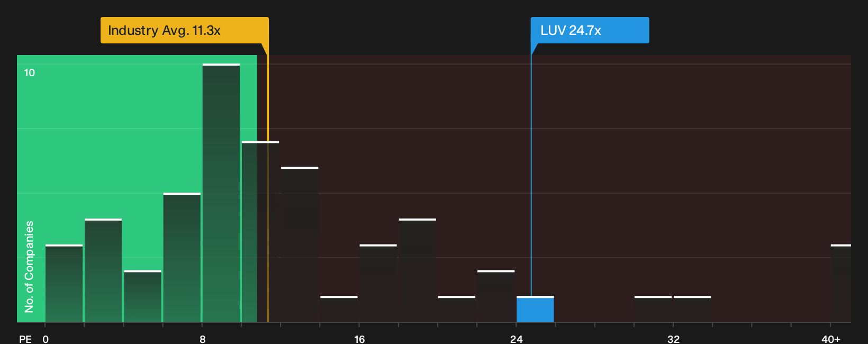The width and height of the screenshot is (868, 344).
Task: Click the 40+ PE bar
Action: [x=841, y=283]
